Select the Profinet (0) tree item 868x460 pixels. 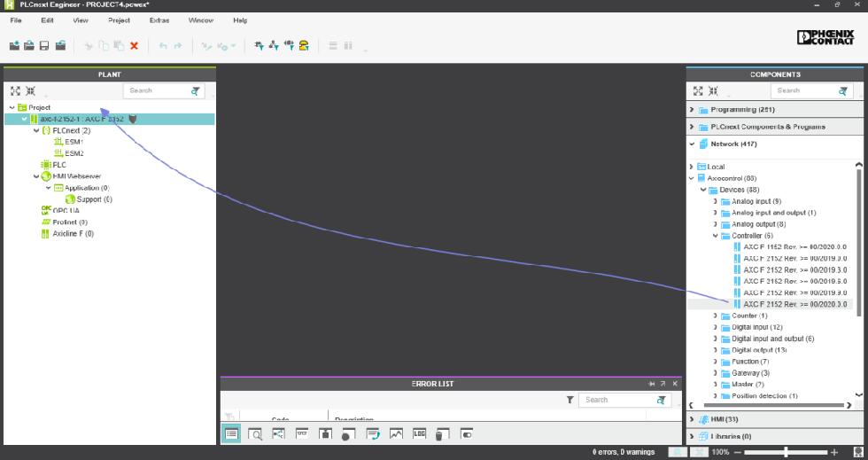(70, 222)
